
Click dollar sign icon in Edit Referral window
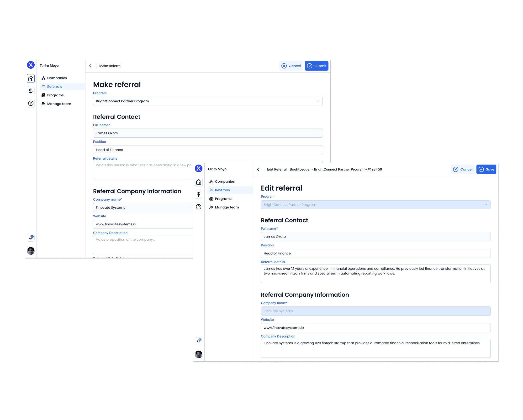pos(199,194)
